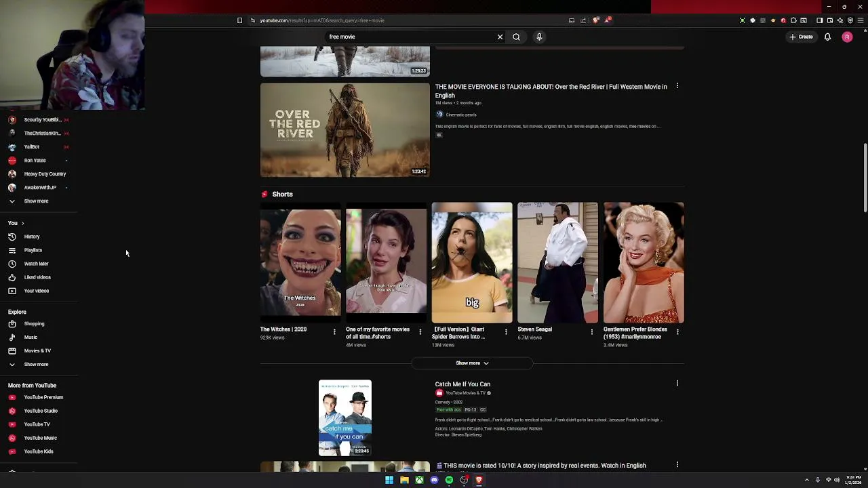Open options for Gentlemen Prefer Blondes short
This screenshot has width=868, height=488.
(x=677, y=331)
